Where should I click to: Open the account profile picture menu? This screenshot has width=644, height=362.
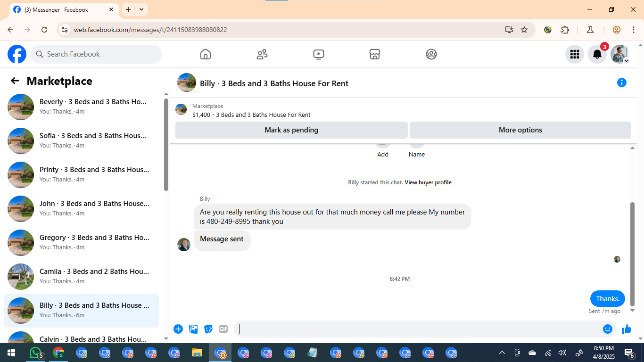pyautogui.click(x=620, y=54)
